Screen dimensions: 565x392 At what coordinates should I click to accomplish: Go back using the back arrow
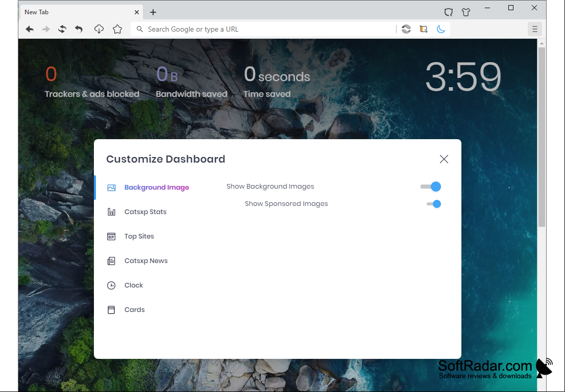tap(30, 29)
